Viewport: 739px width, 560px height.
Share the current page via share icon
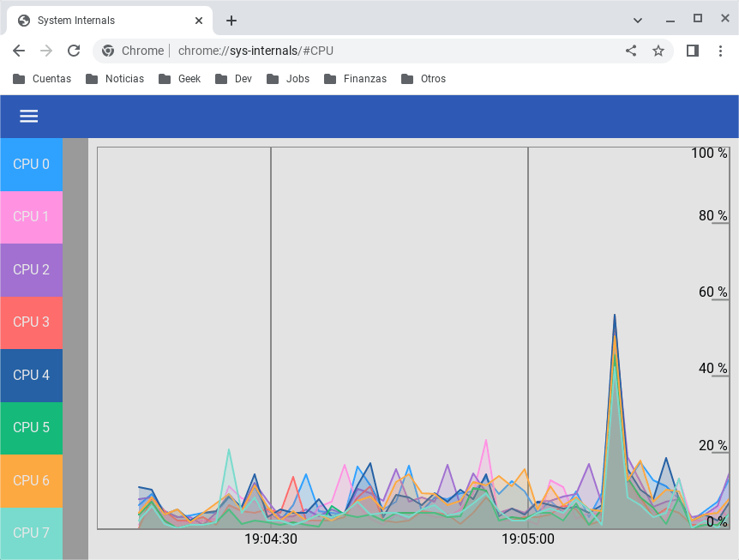(x=631, y=51)
